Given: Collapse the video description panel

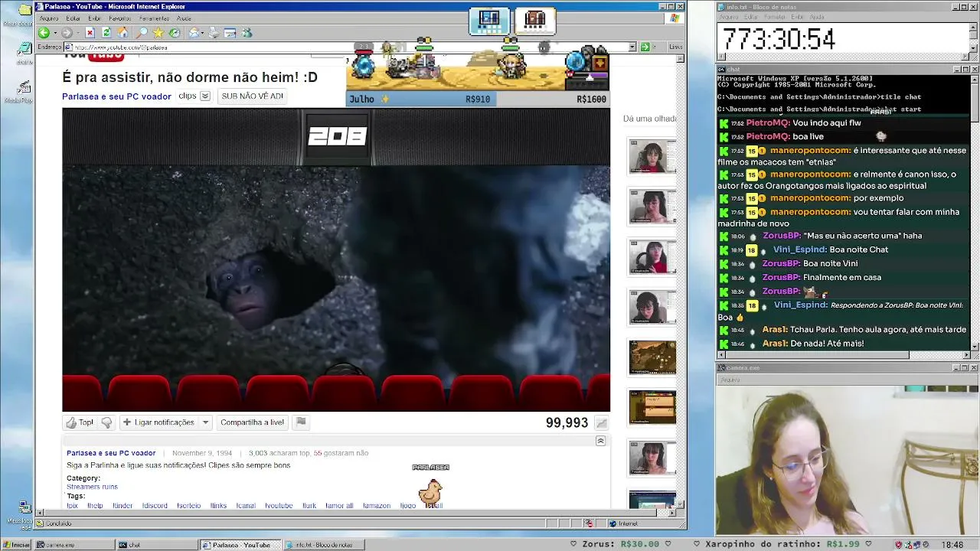Looking at the screenshot, I should point(600,441).
